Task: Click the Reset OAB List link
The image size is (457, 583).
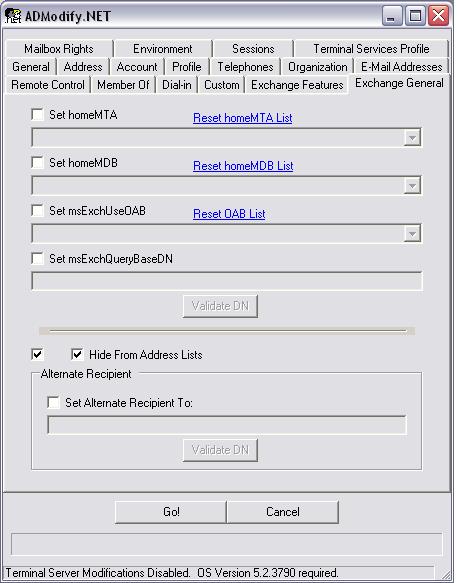Action: [229, 214]
